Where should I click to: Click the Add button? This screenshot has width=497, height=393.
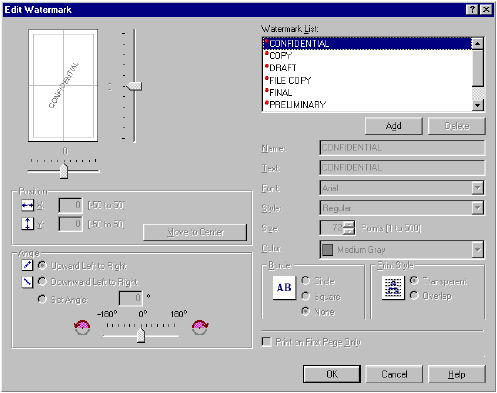pos(394,126)
